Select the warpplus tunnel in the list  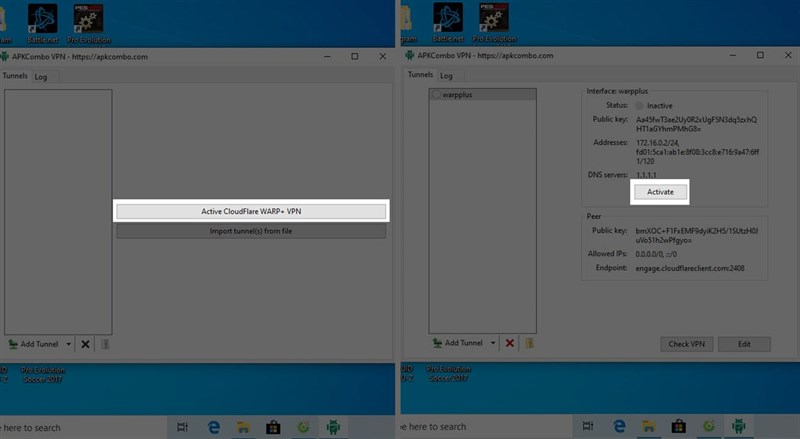(483, 94)
